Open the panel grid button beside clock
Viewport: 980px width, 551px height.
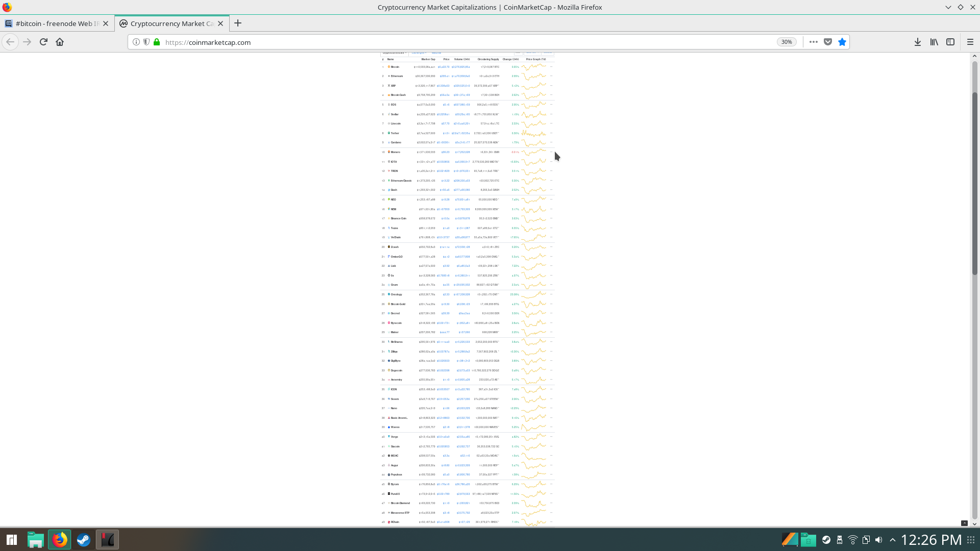(970, 539)
